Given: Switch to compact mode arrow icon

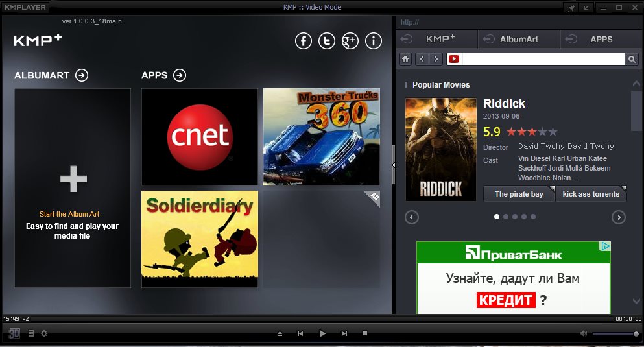Looking at the screenshot, I should 586,7.
